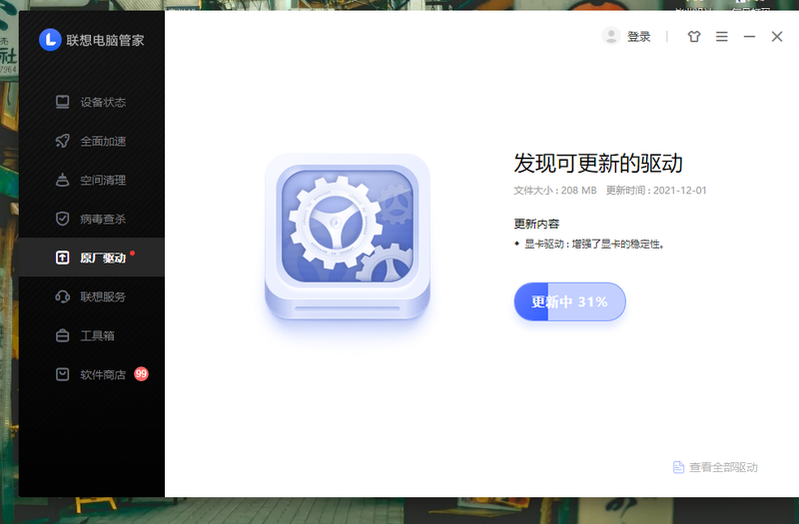The image size is (799, 524).
Task: Click the 设备状态 monitor icon
Action: (62, 102)
